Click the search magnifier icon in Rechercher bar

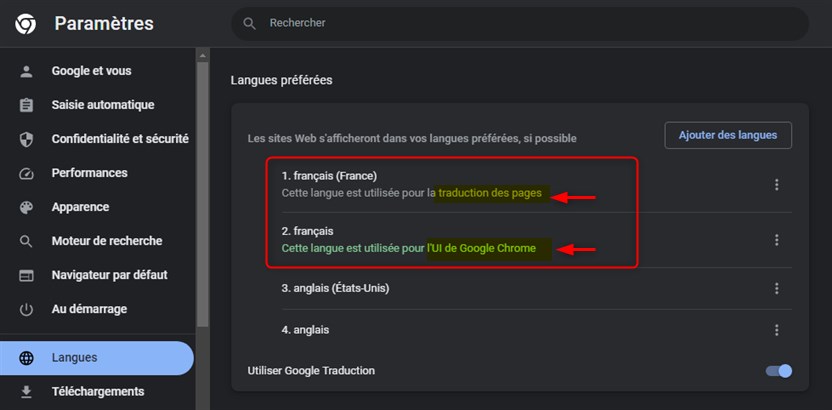(x=249, y=23)
